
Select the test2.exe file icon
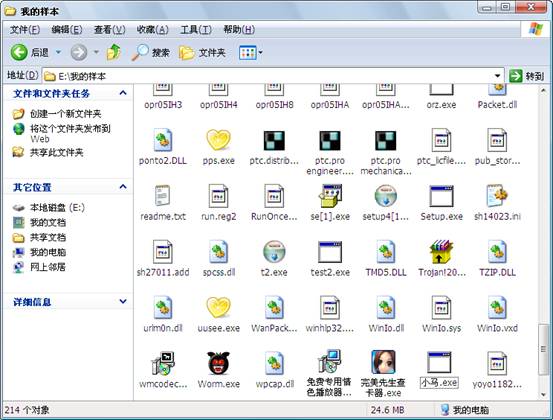pyautogui.click(x=330, y=252)
